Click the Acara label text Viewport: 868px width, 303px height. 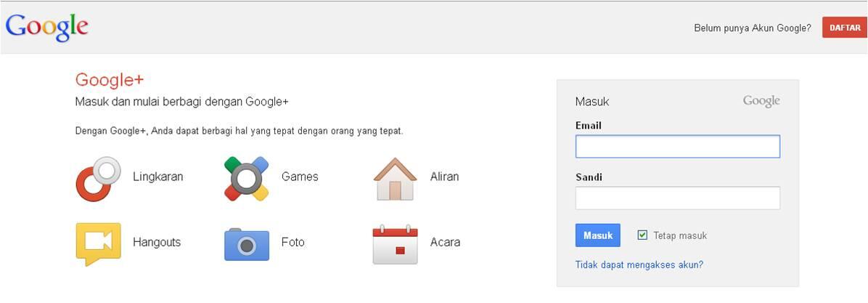pyautogui.click(x=445, y=242)
